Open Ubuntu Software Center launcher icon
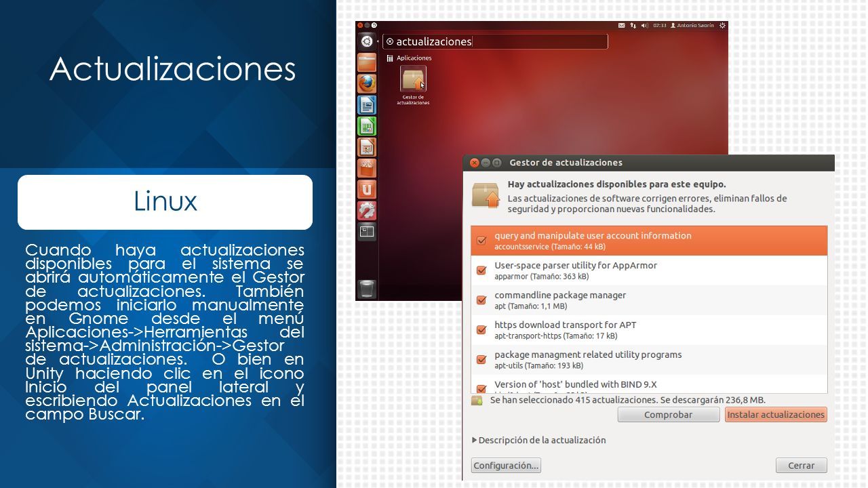Image resolution: width=868 pixels, height=488 pixels. [367, 167]
